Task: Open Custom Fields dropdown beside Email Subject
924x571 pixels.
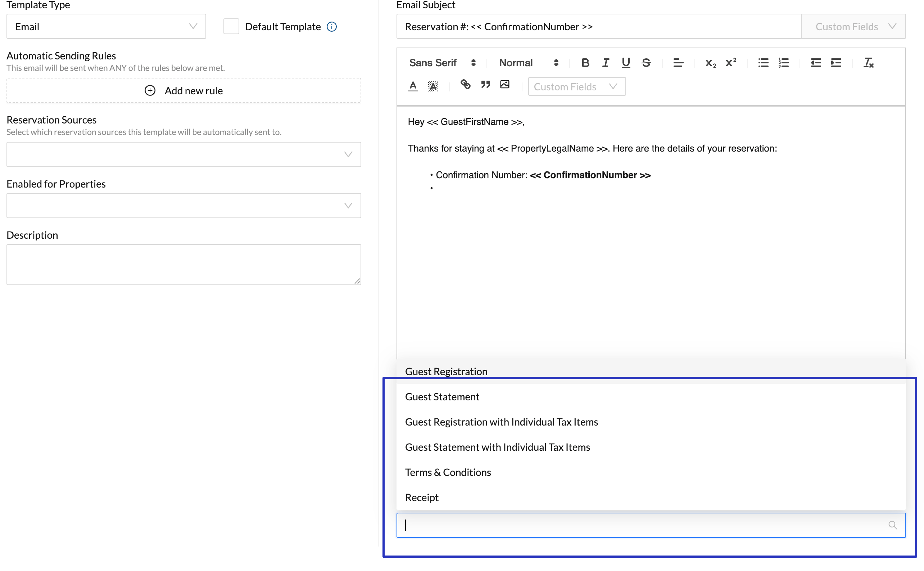Action: (x=853, y=26)
